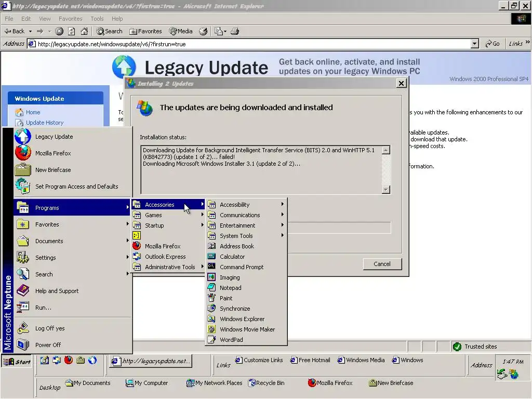Select Power Off in start menu
Image resolution: width=532 pixels, height=399 pixels.
pos(73,345)
